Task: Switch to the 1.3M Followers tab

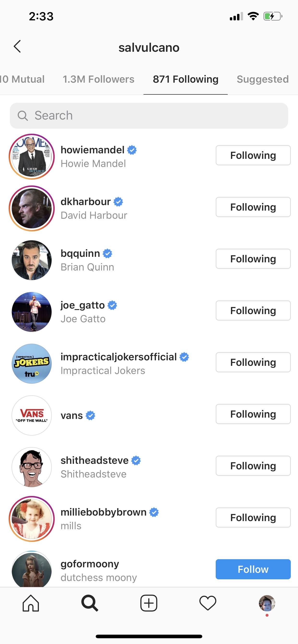Action: [98, 79]
